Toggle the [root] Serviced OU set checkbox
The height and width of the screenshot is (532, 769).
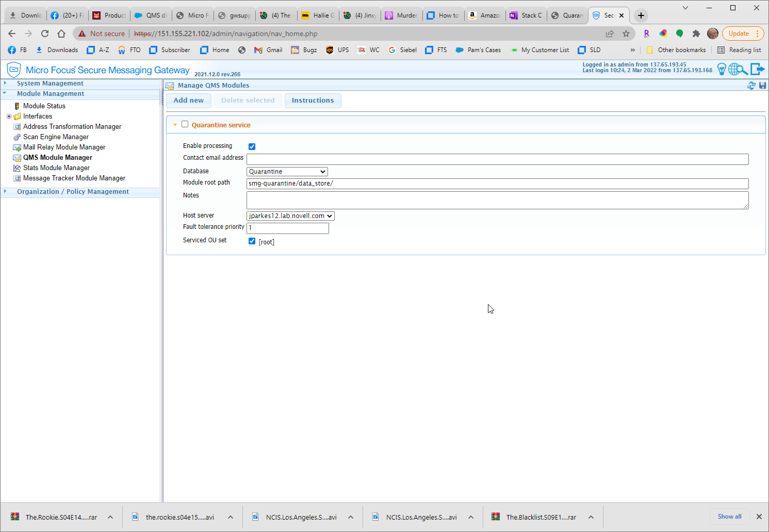click(252, 241)
